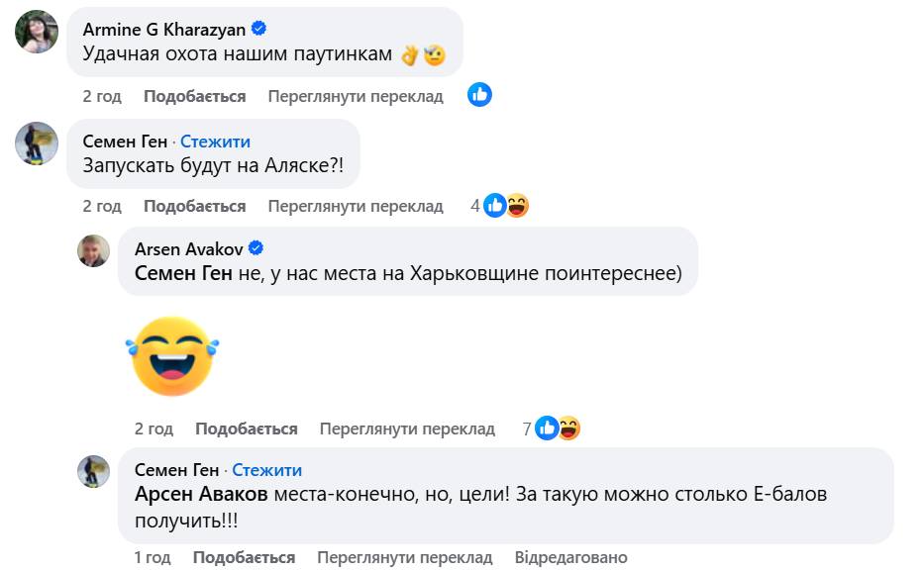Screen dimensions: 924x572
Task: Click Armine G Kharazyan's profile avatar
Action: 37,32
